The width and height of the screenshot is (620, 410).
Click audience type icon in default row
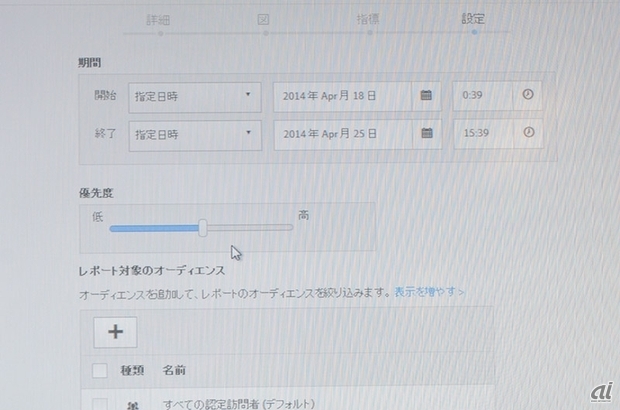coord(133,405)
